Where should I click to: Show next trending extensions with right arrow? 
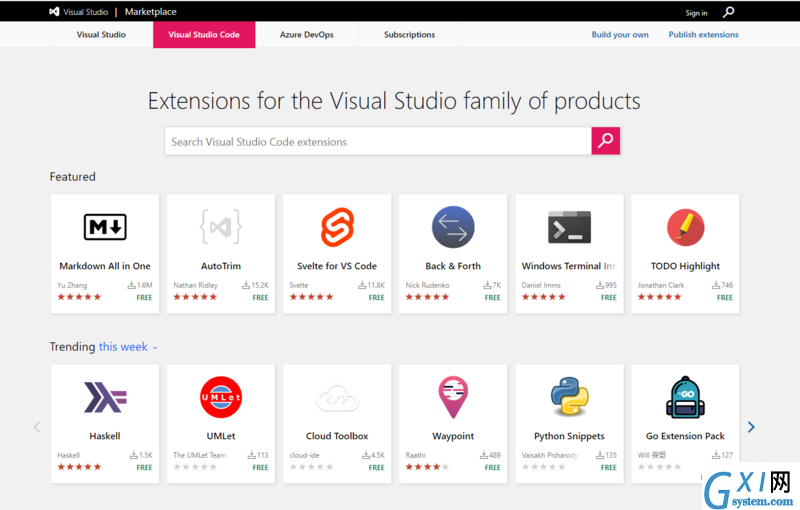tap(751, 427)
